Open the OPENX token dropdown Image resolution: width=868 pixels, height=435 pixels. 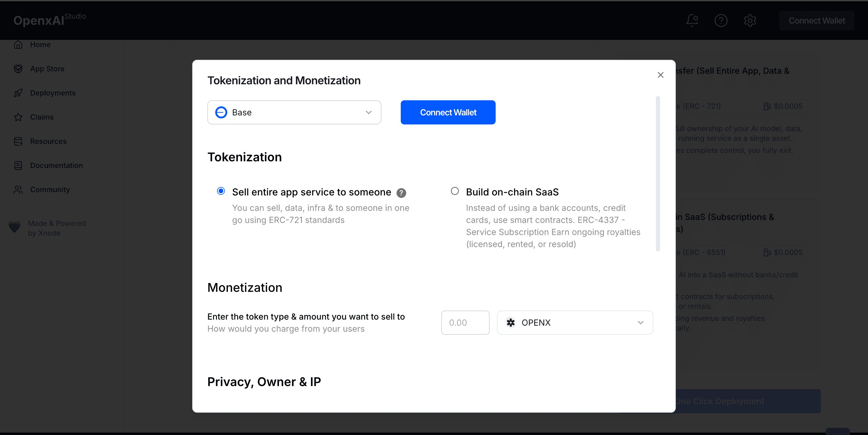click(575, 322)
